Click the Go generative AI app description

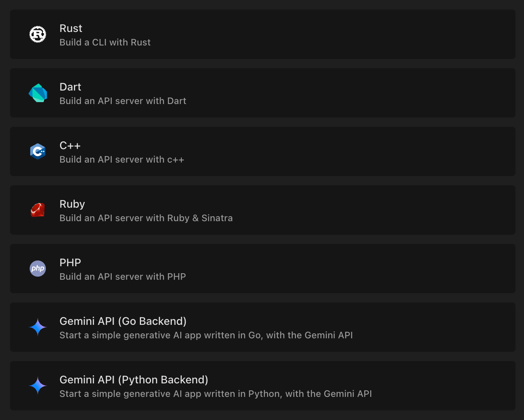coord(207,335)
